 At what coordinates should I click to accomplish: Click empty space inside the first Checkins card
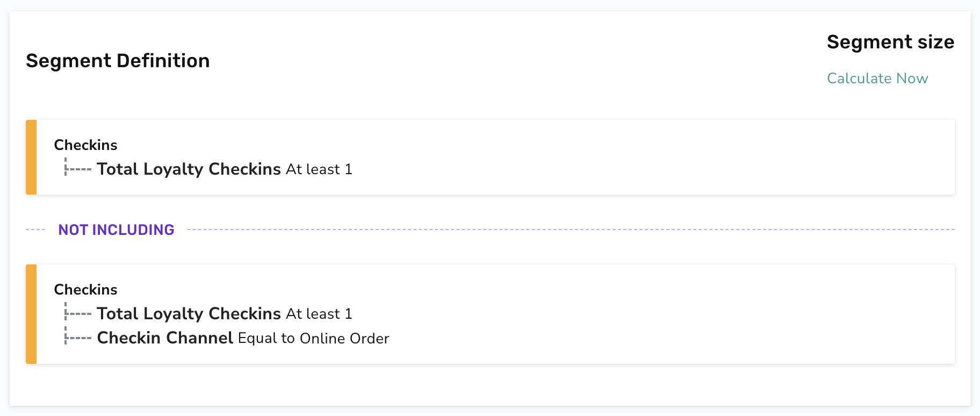pyautogui.click(x=645, y=157)
